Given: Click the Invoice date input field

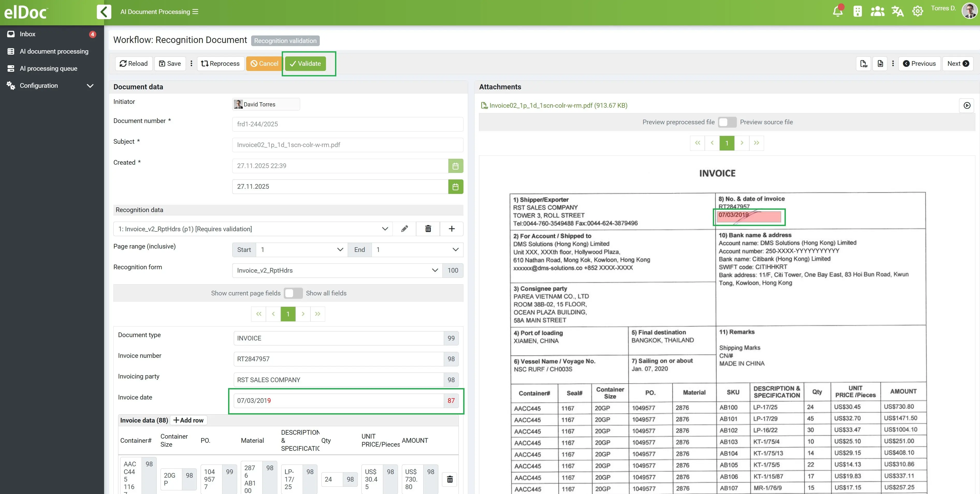Looking at the screenshot, I should click(338, 401).
